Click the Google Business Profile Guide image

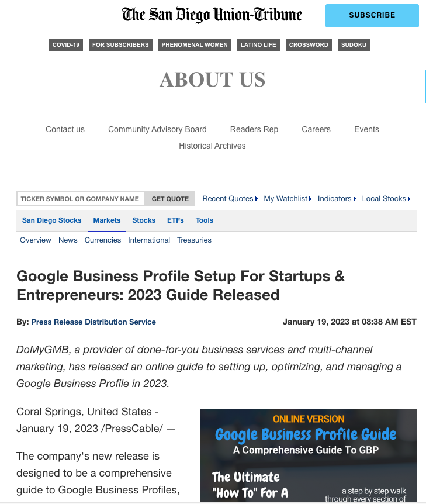[x=308, y=455]
